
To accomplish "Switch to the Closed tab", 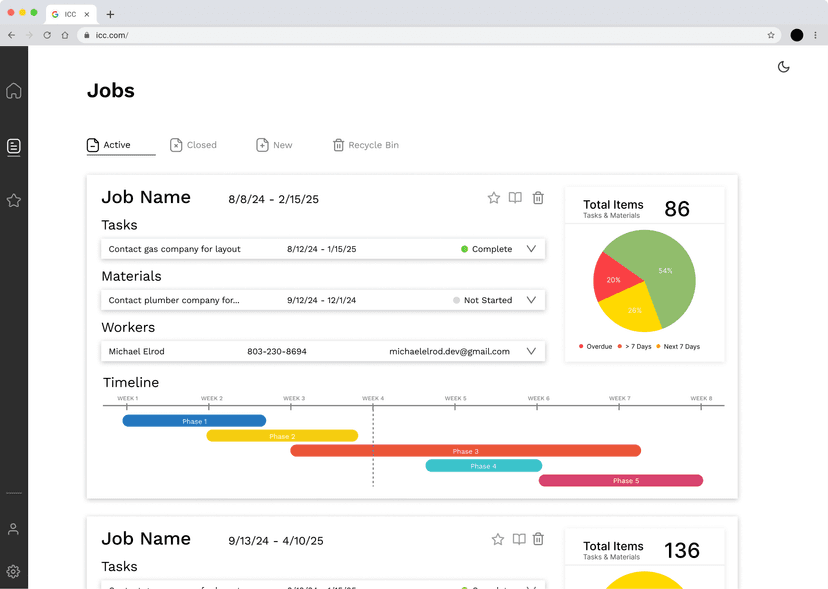I will (x=193, y=145).
